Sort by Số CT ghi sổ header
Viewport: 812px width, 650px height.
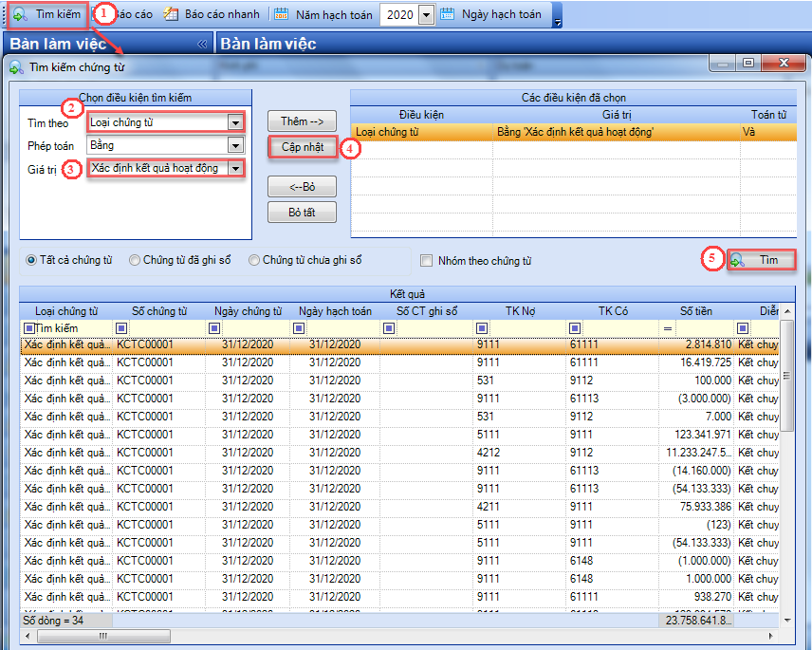[427, 311]
